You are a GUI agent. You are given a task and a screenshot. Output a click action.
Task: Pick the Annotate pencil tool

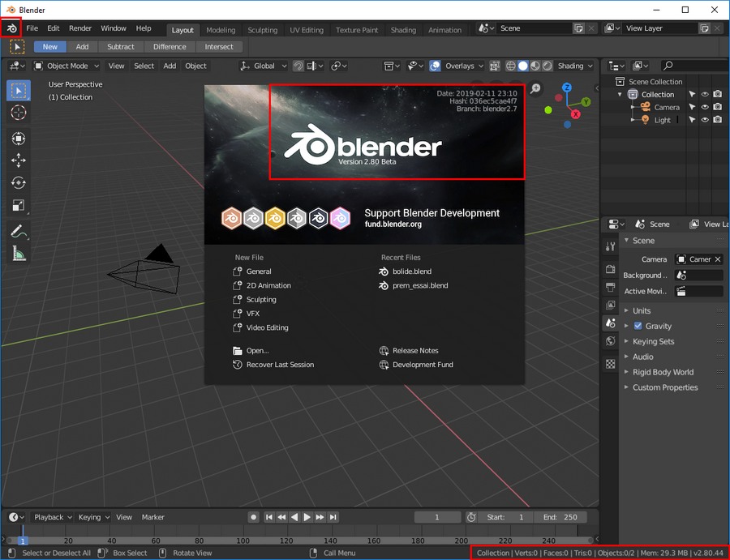18,231
